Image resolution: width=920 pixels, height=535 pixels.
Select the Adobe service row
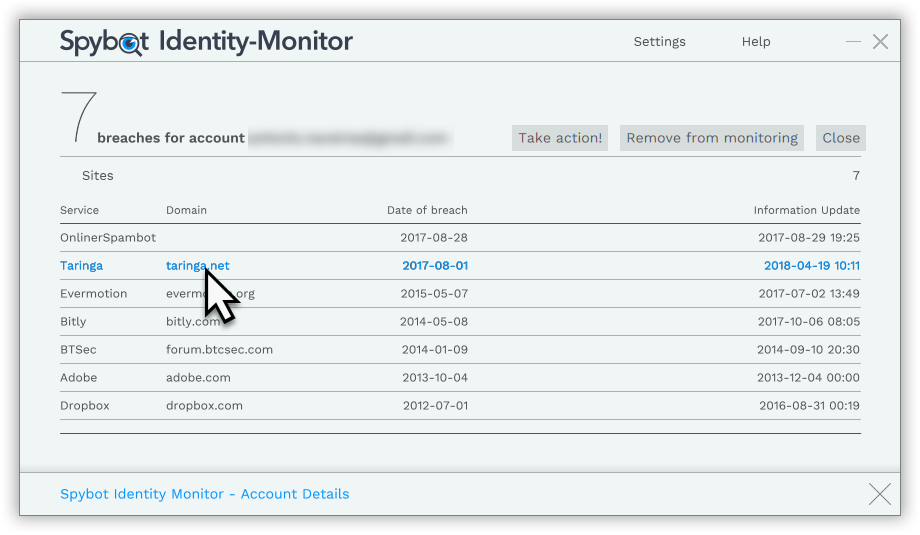[x=460, y=378]
